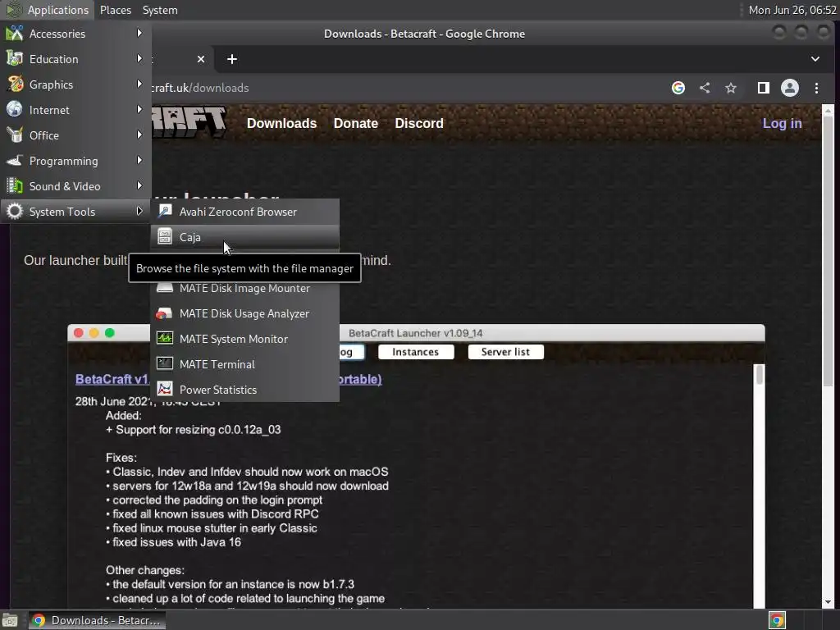Open Chrome three-dot menu
Viewport: 840px width, 630px height.
click(816, 88)
